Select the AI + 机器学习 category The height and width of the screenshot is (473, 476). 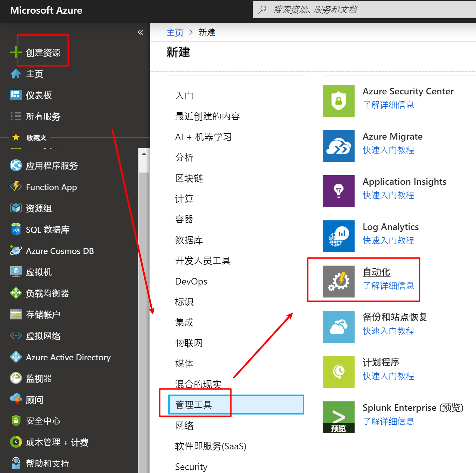point(203,137)
